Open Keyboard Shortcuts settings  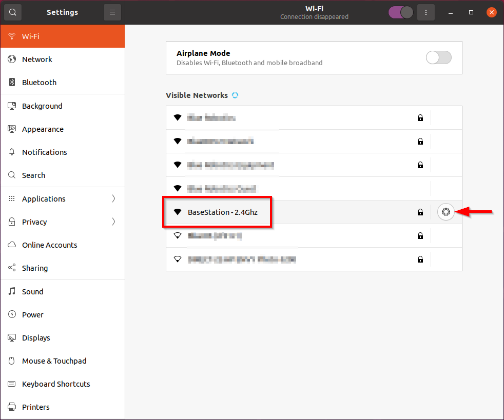56,384
